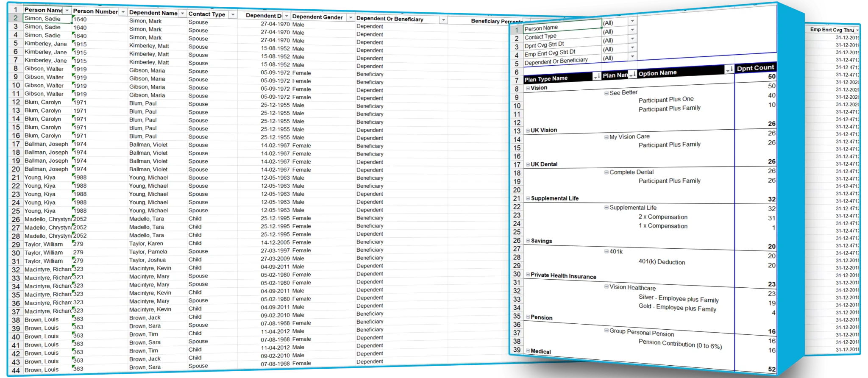Open the pivot Contact Type (All) dropdown
868x378 pixels.
632,30
